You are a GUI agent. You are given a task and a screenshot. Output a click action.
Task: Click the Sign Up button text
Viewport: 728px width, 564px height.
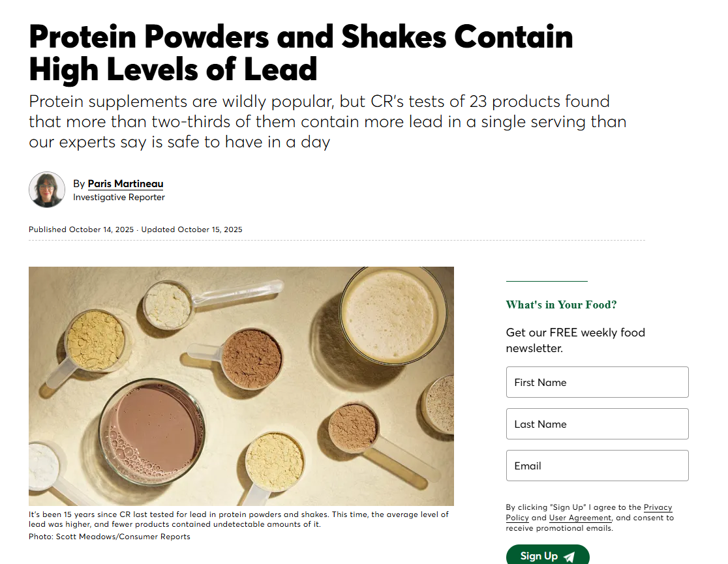click(x=539, y=556)
